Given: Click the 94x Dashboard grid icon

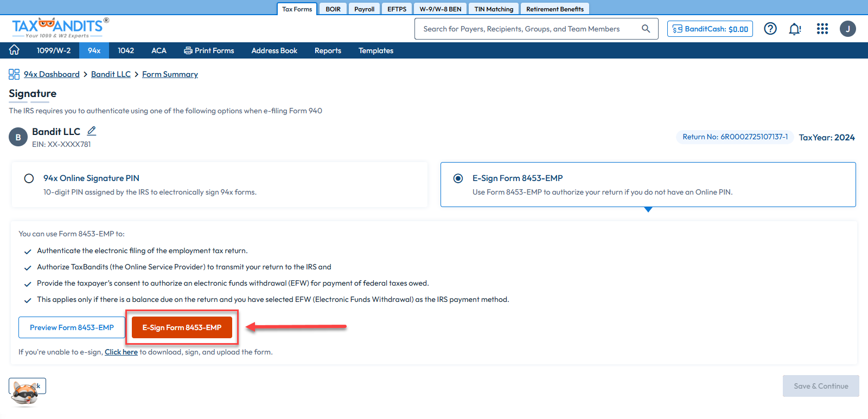Looking at the screenshot, I should (14, 74).
